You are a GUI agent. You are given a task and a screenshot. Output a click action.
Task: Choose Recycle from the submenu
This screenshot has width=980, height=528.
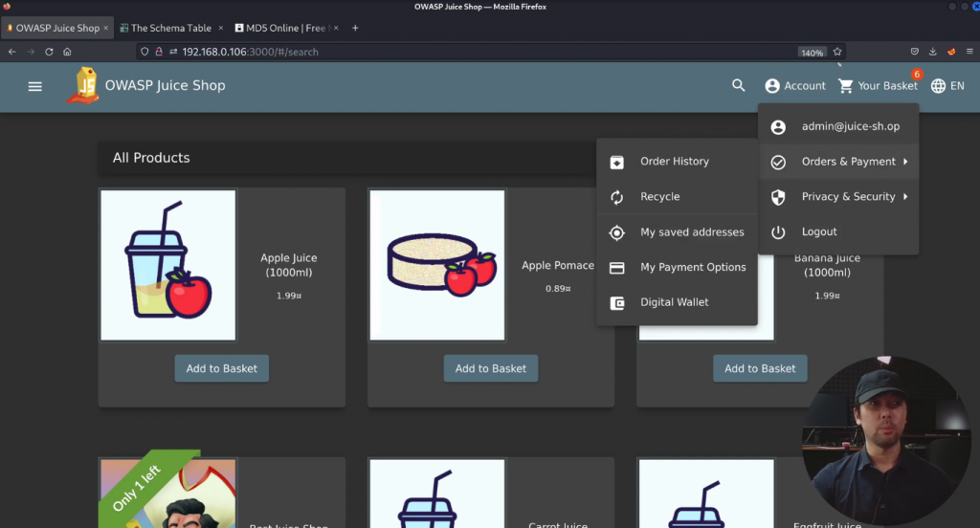click(677, 196)
